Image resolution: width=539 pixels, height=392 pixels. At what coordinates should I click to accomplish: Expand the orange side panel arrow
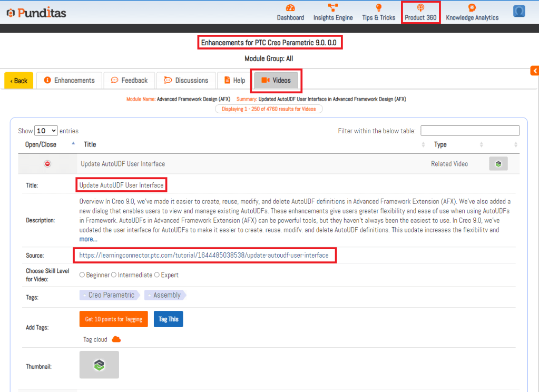click(534, 71)
